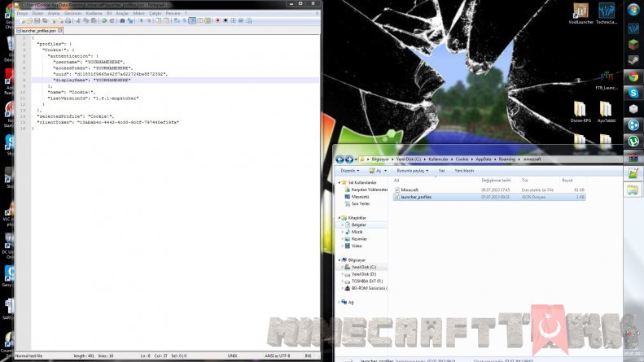Open Görünüm menu in Notepad++
Viewport: 644px width, 362px height.
click(x=72, y=13)
